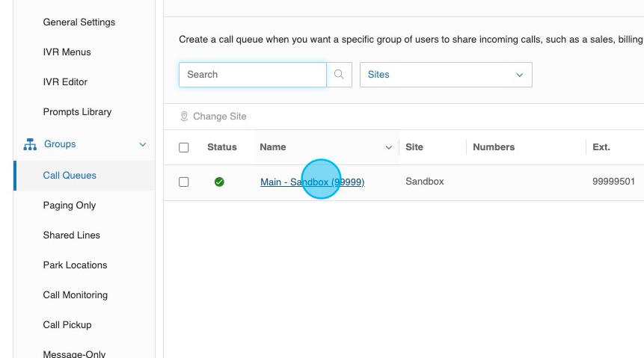Viewport: 644px width, 358px height.
Task: Go to Call Monitoring
Action: click(x=76, y=295)
